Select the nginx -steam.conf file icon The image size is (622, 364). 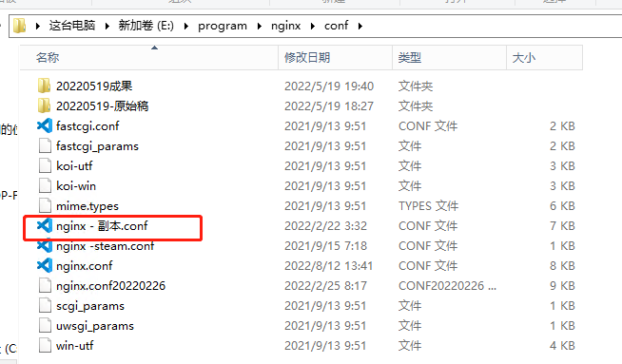pos(45,246)
